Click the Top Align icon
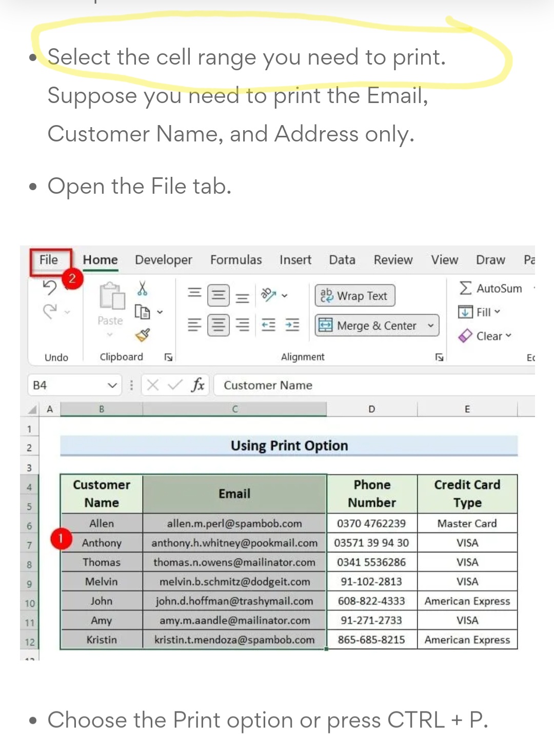This screenshot has width=554, height=756. point(194,293)
